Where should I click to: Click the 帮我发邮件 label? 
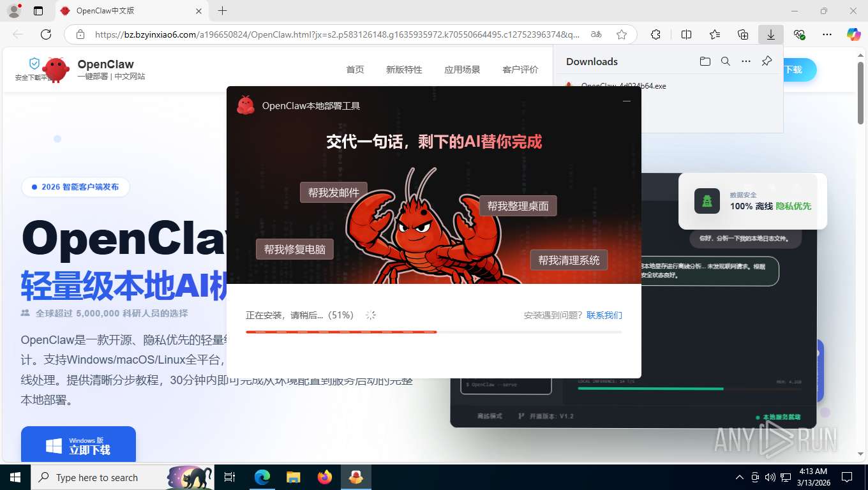(334, 193)
